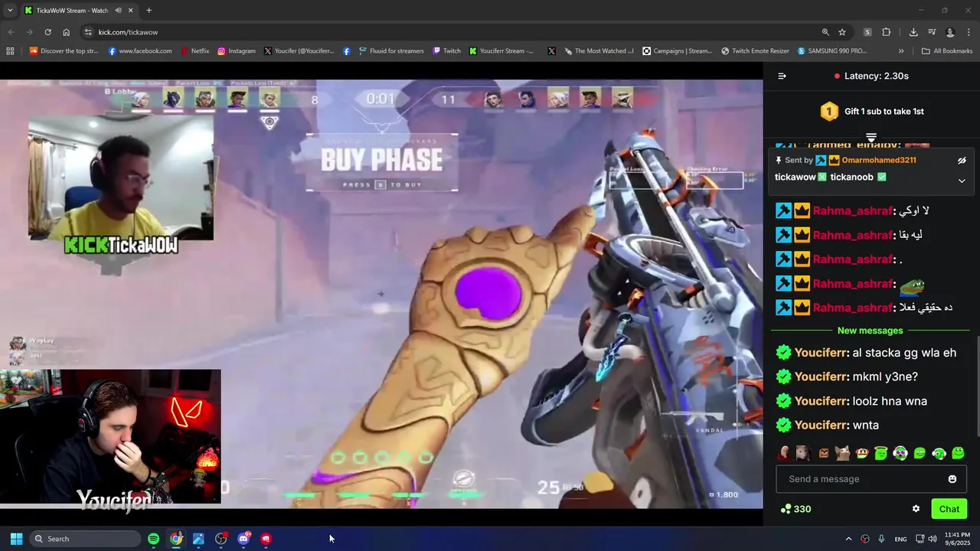Open Spotify from the taskbar
This screenshot has height=551, width=980.
pos(153,539)
